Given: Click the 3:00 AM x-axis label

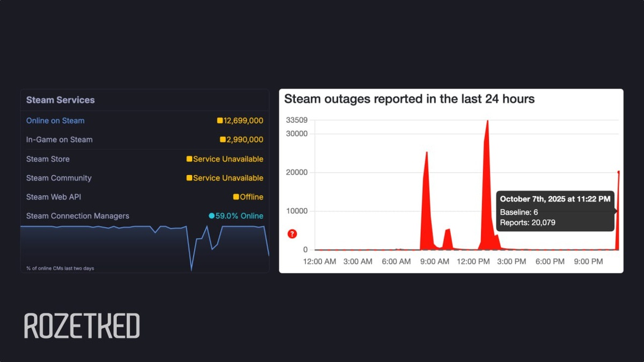Looking at the screenshot, I should click(x=358, y=261).
